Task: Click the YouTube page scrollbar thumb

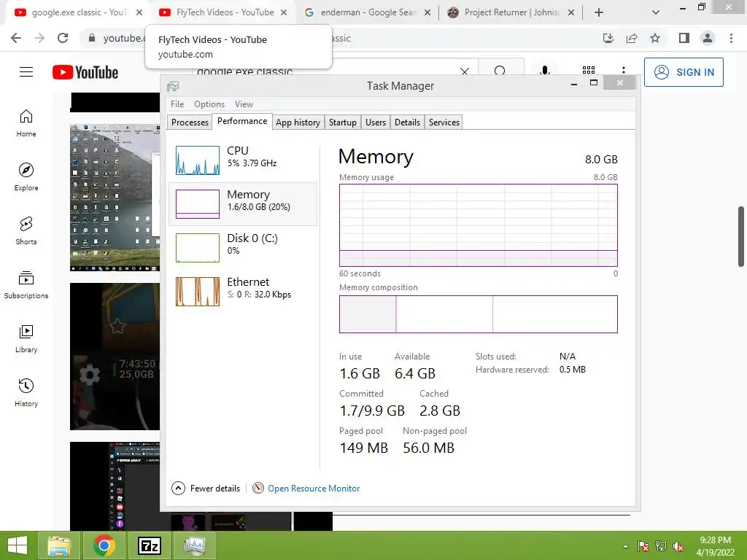Action: click(x=741, y=237)
